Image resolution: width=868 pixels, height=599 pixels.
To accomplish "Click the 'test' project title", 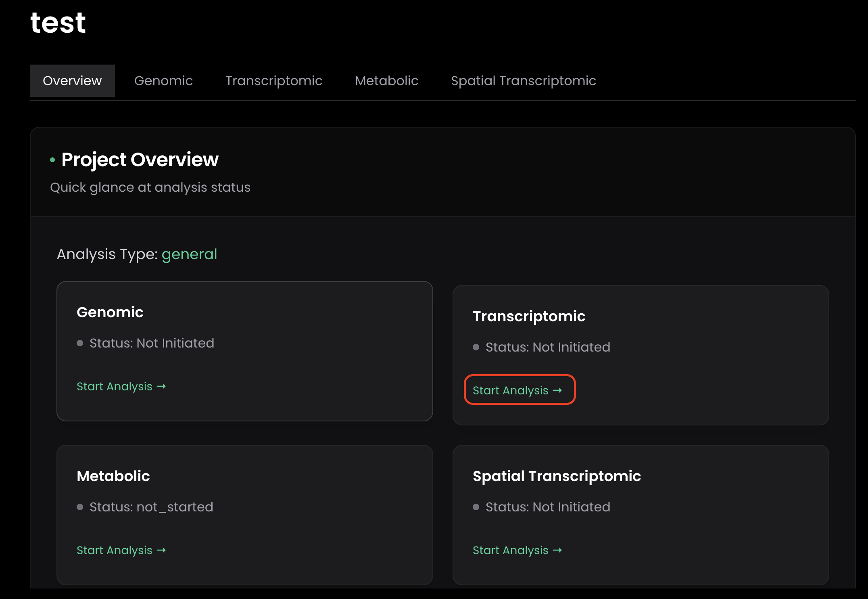I will pyautogui.click(x=58, y=22).
